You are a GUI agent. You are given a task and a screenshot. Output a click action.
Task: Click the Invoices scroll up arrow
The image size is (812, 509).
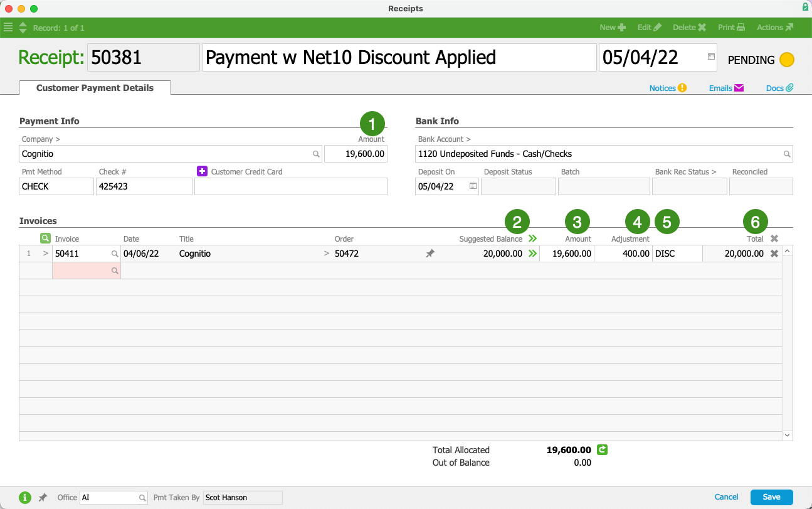coord(788,250)
